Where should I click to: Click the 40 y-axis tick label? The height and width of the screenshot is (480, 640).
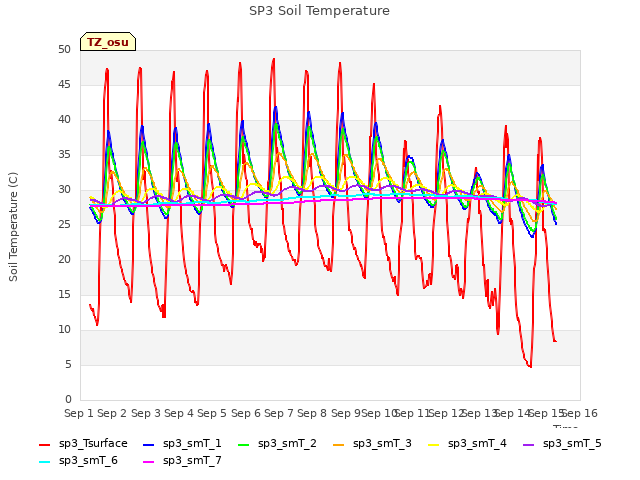64,120
